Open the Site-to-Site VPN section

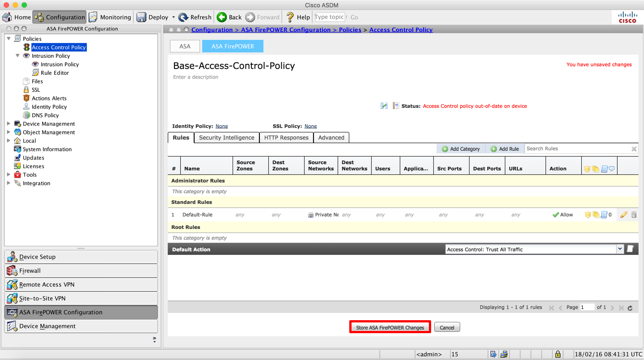click(81, 298)
